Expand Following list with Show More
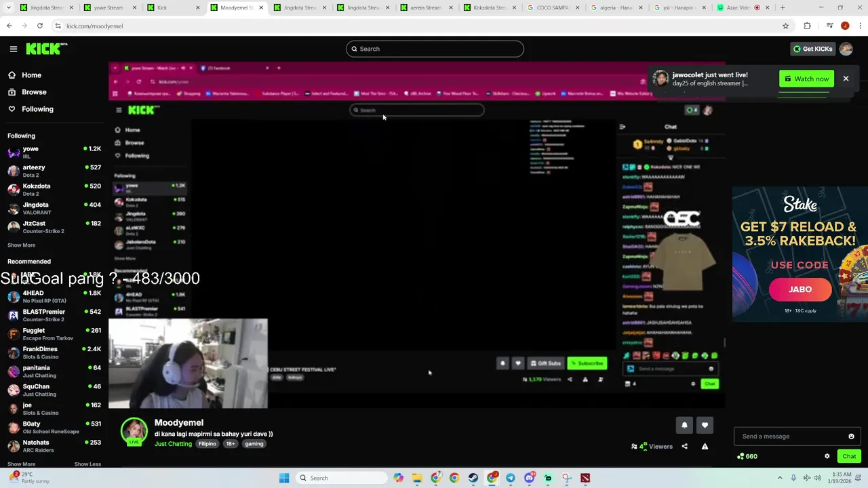Viewport: 868px width, 488px height. click(x=21, y=245)
